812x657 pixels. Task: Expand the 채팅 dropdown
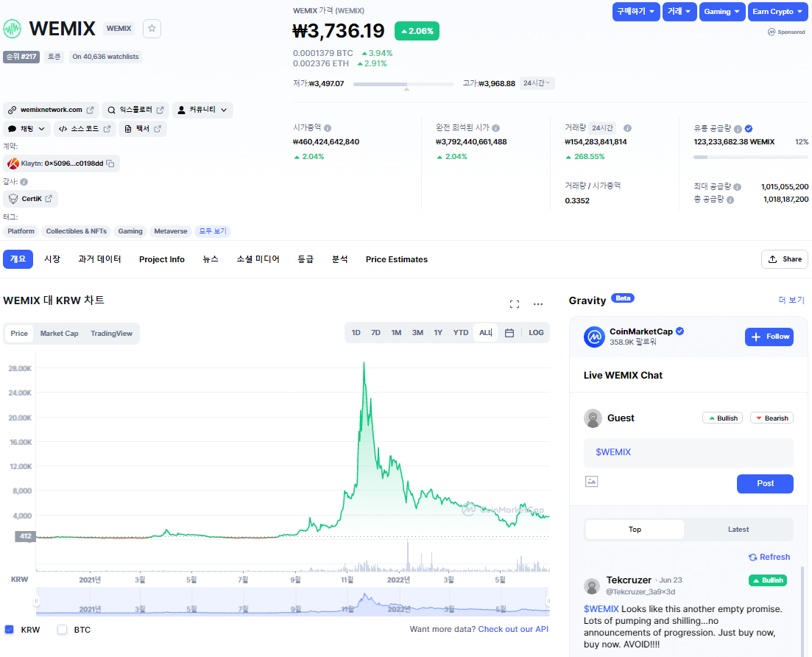tap(27, 128)
